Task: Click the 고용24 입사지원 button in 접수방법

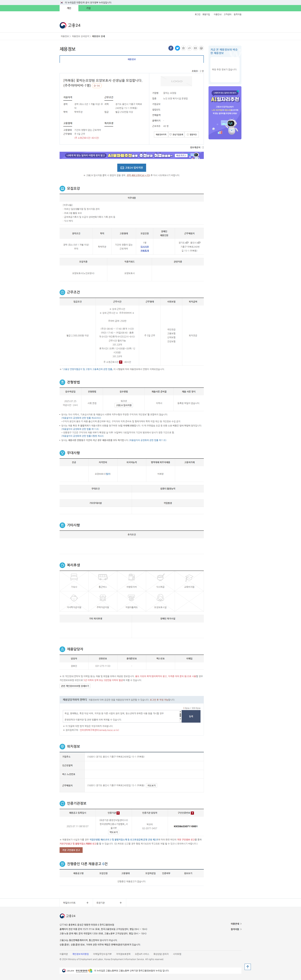Action: point(124,405)
